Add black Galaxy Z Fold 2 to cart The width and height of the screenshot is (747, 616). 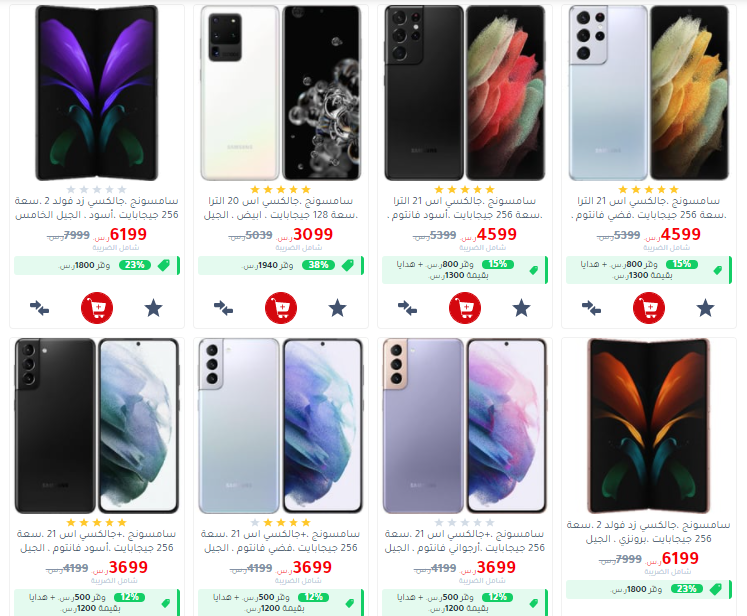[97, 308]
